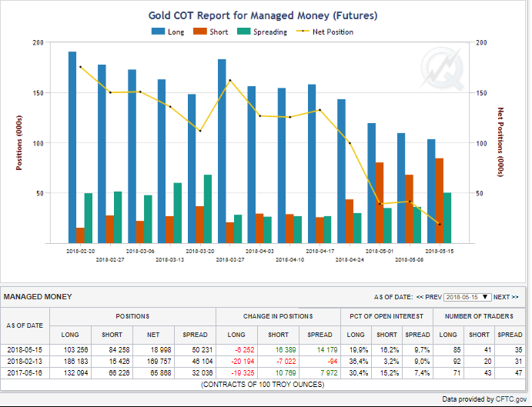Click the green Spreading legend color swatch

243,32
